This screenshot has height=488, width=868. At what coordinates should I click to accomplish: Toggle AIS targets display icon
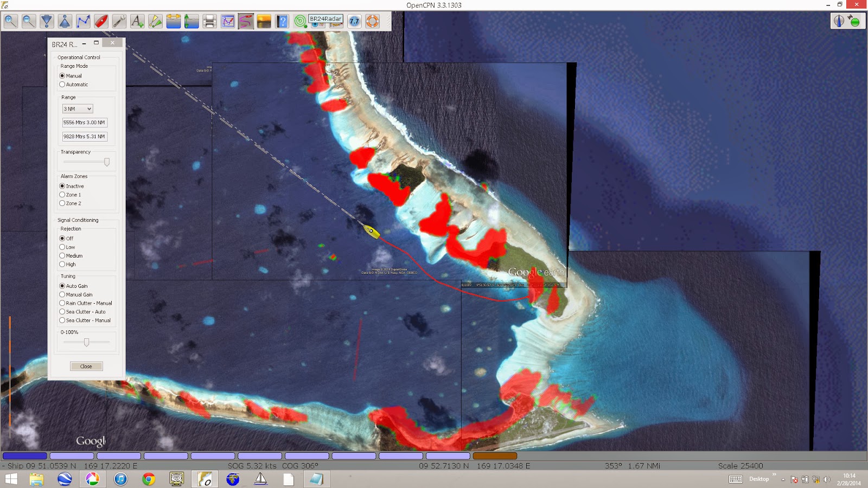(155, 21)
